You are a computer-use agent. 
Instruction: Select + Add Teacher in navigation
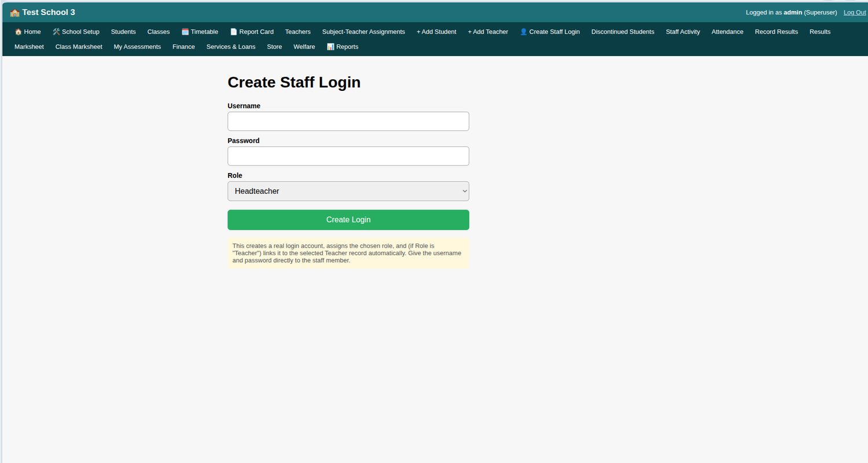488,32
